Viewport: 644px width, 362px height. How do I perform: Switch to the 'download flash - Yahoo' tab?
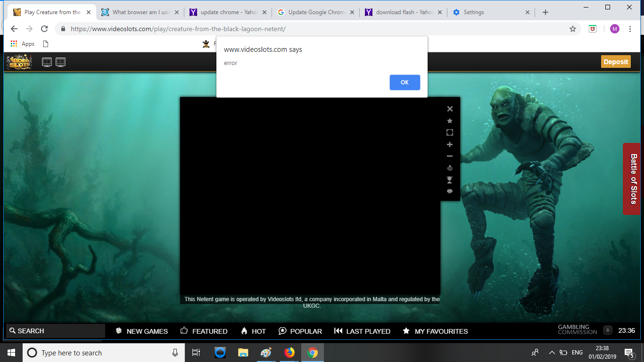404,12
